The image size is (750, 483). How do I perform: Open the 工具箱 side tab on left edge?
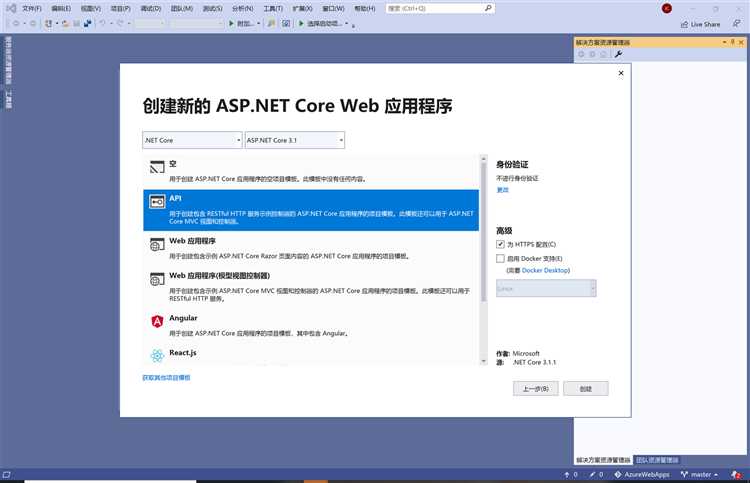pyautogui.click(x=8, y=99)
